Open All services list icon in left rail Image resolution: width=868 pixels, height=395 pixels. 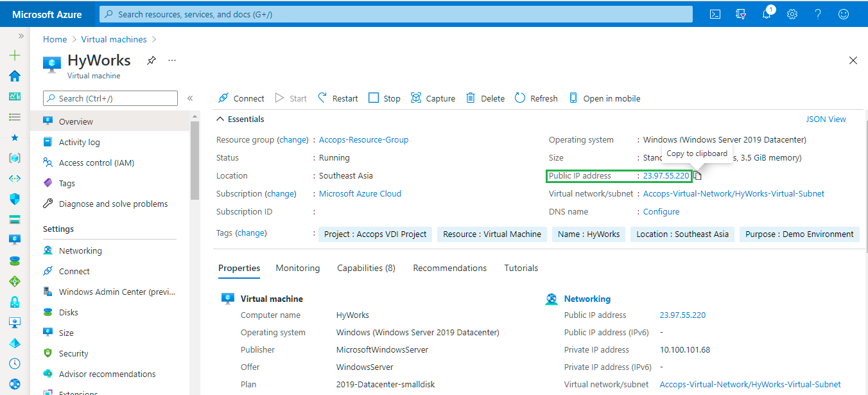[15, 118]
